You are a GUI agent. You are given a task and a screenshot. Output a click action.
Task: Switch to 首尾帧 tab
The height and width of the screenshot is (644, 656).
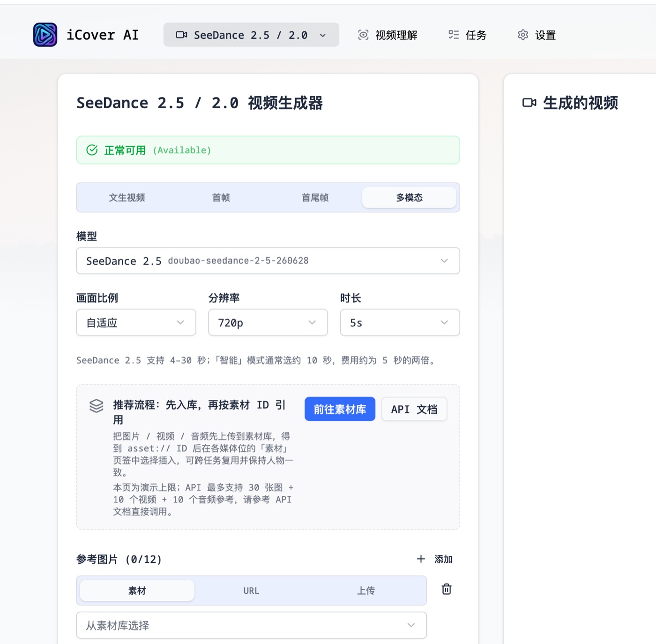315,197
